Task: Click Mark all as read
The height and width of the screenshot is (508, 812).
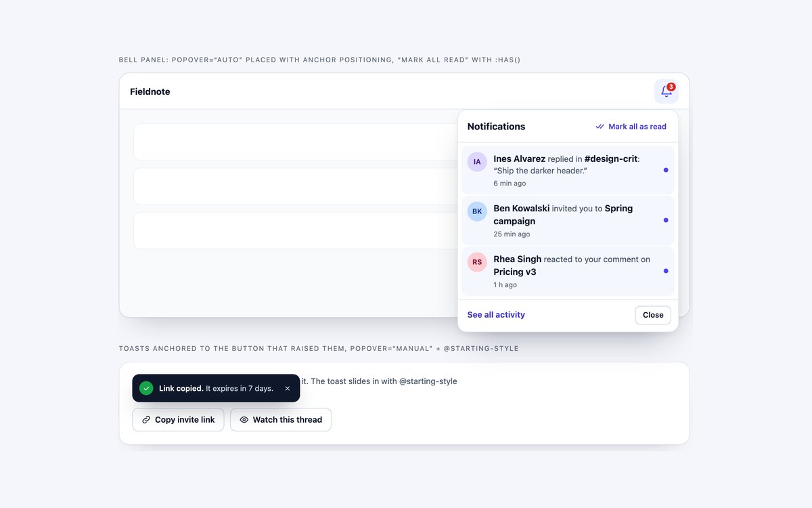Action: point(631,127)
